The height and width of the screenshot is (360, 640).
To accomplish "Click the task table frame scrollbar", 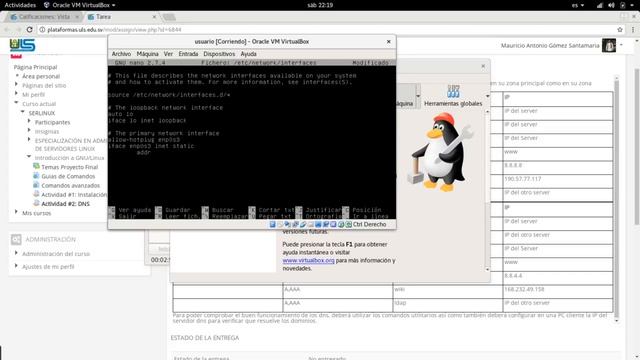I will pyautogui.click(x=616, y=198).
